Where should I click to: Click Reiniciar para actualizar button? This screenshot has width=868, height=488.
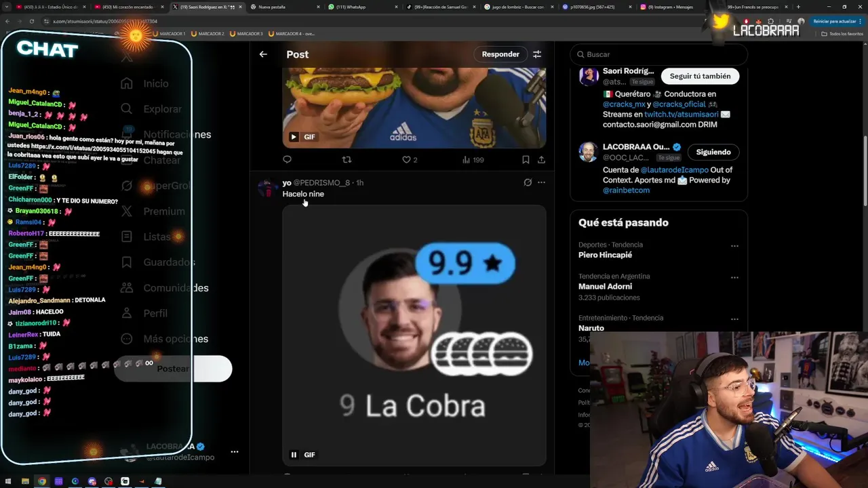click(839, 22)
